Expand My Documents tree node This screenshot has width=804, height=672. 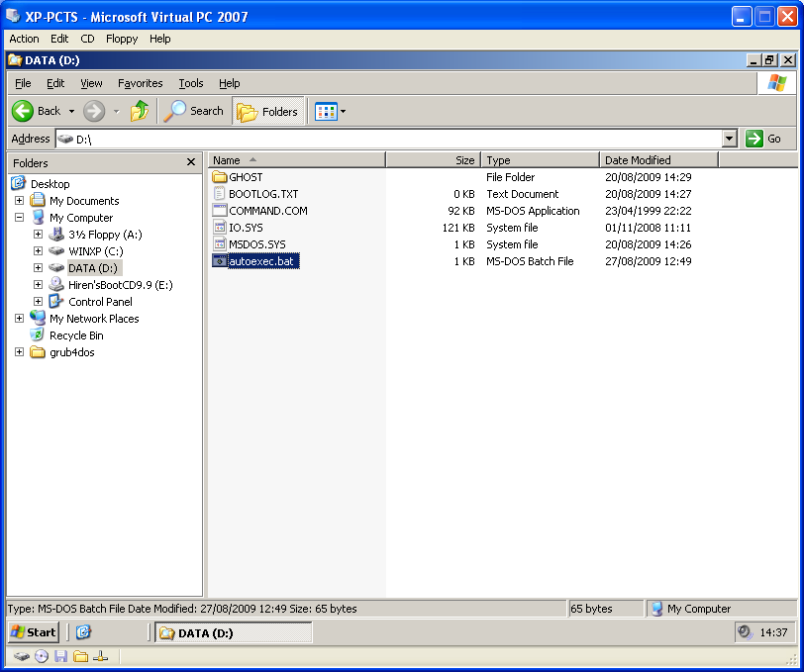pyautogui.click(x=19, y=201)
